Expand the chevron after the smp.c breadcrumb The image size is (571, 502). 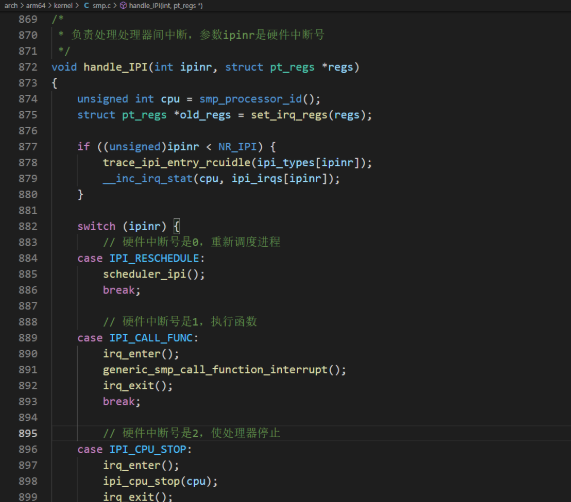tap(115, 5)
